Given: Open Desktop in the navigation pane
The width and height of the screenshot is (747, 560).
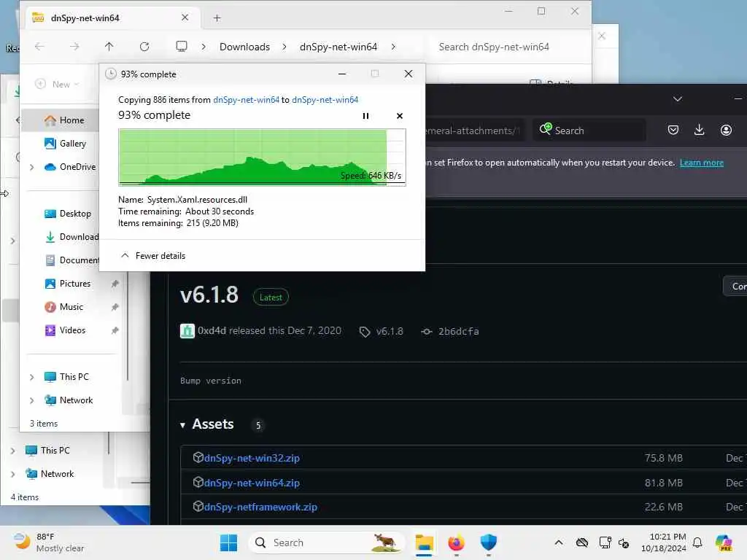Looking at the screenshot, I should (x=67, y=214).
